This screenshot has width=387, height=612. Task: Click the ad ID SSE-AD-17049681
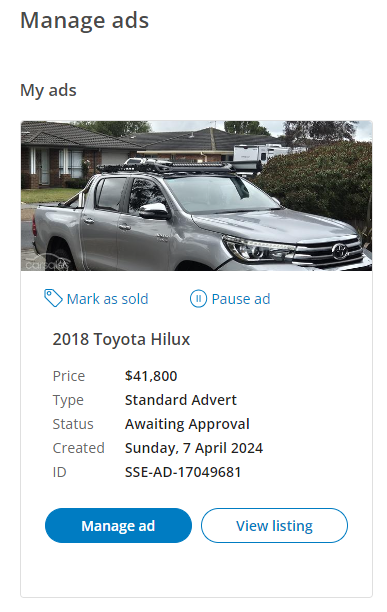[183, 472]
